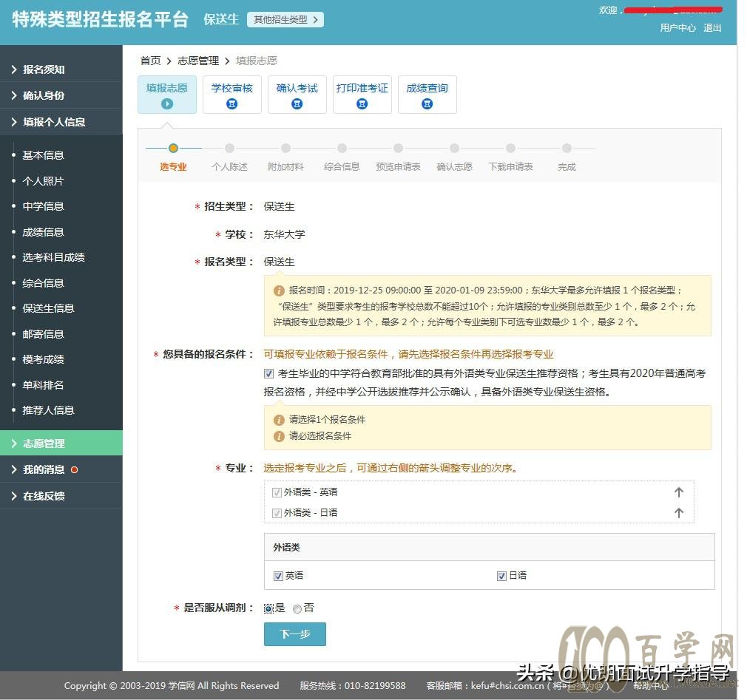Move 外语类 - 日语 up with arrow
This screenshot has height=700, width=747.
(x=679, y=513)
